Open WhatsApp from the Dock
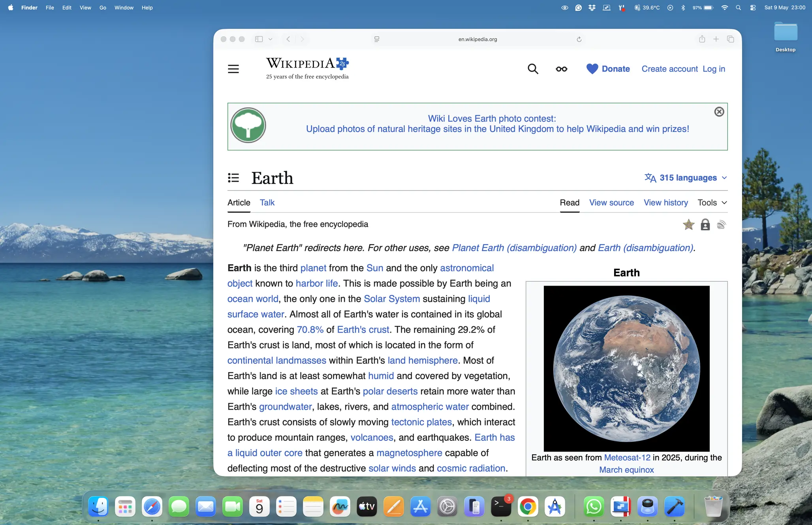812x525 pixels. (594, 506)
